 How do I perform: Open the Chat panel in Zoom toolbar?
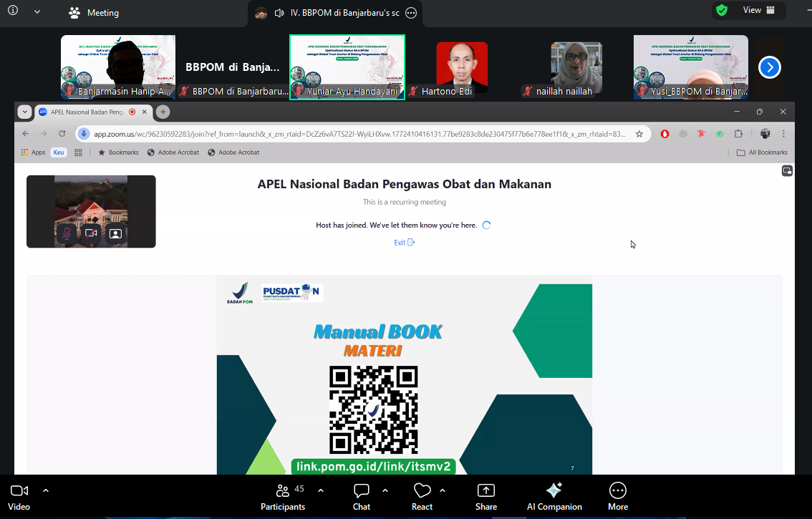[x=362, y=491]
